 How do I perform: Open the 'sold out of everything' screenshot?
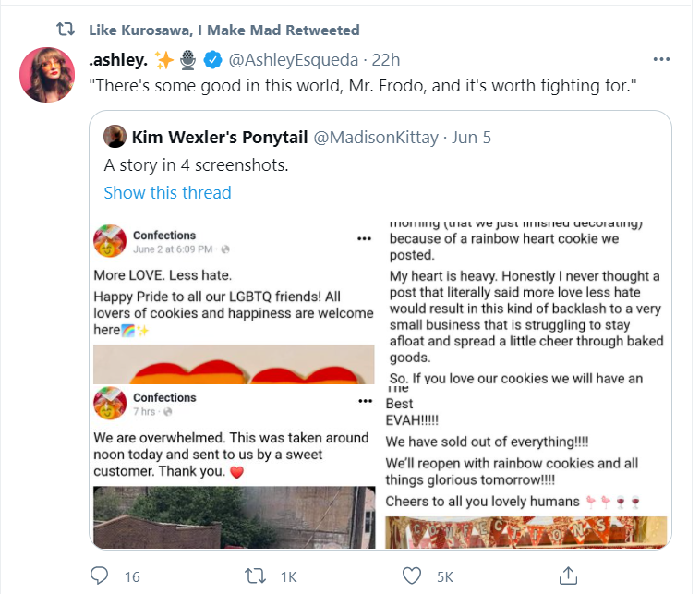tap(525, 467)
